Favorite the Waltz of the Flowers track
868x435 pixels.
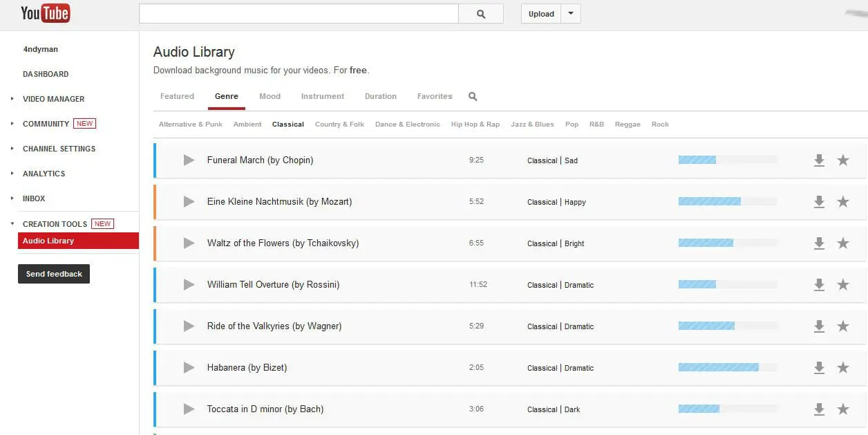(x=843, y=243)
